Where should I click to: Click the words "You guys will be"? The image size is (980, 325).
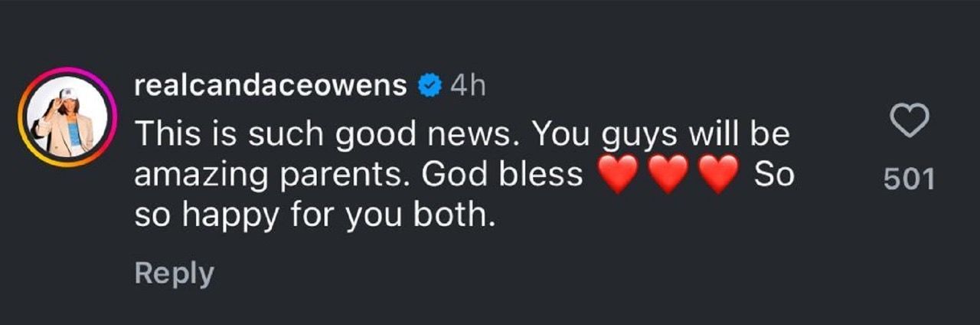pyautogui.click(x=660, y=134)
